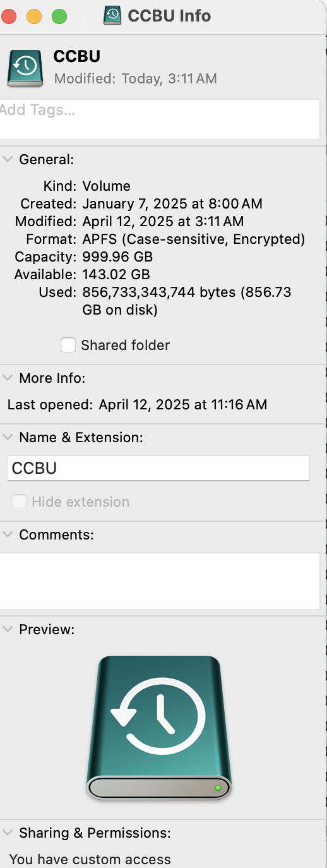Click inside the Comments text box
Screen dimensions: 327x868
click(x=160, y=581)
